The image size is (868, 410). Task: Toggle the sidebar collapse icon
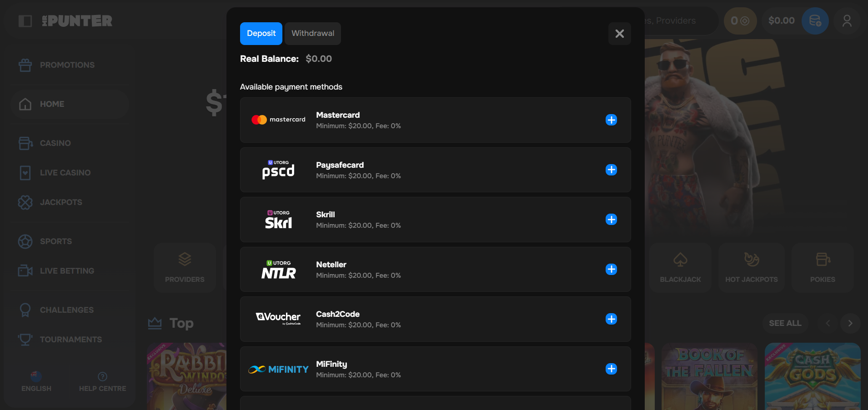tap(25, 21)
